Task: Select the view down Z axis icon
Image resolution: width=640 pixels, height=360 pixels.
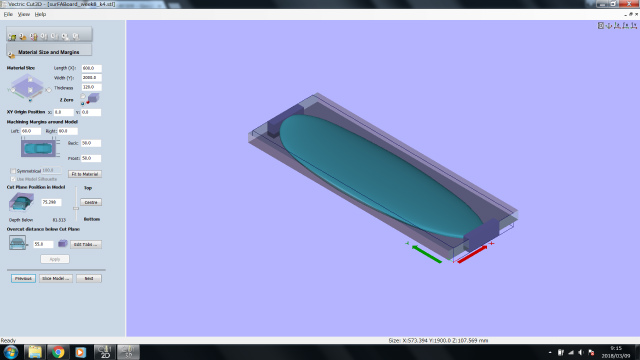Action: coord(617,25)
